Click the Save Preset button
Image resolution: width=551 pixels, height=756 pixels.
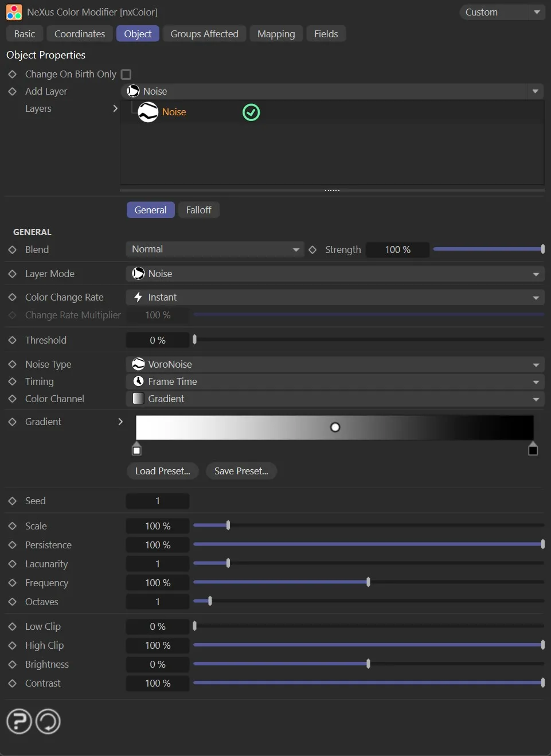coord(241,471)
